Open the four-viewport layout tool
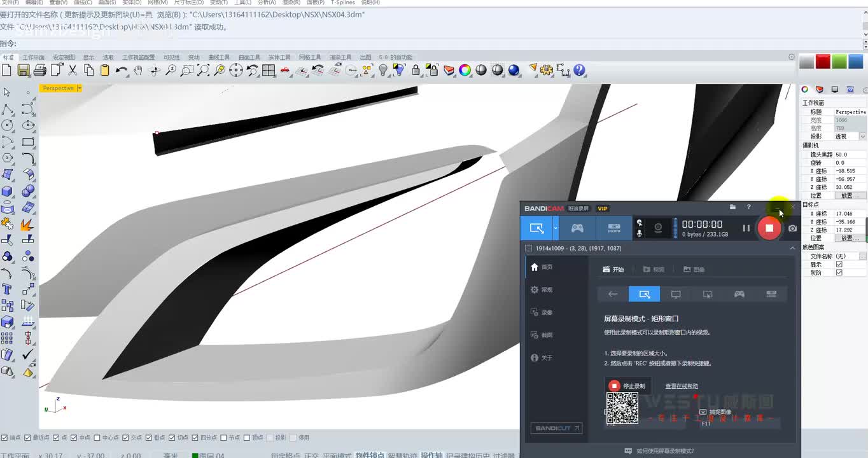Viewport: 868px width, 458px height. point(269,71)
